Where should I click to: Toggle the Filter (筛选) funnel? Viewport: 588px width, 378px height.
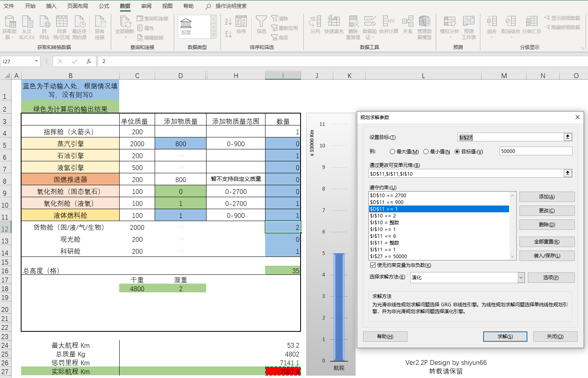(x=262, y=25)
